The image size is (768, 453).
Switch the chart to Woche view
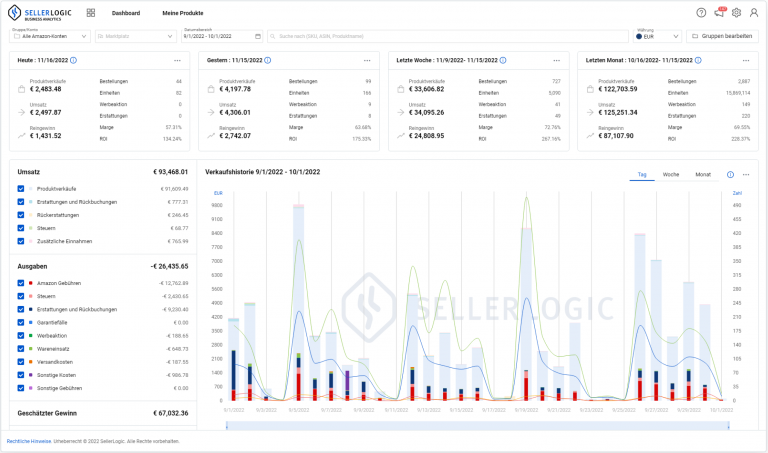click(x=671, y=174)
